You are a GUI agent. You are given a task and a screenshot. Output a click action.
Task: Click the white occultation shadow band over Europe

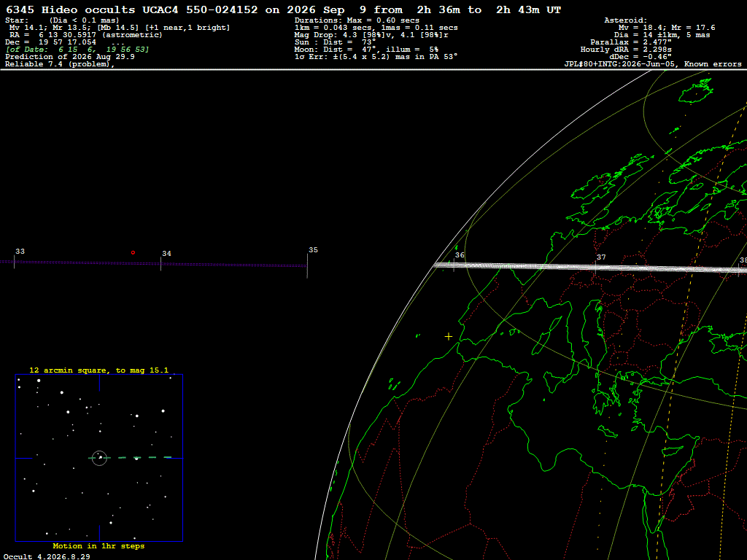[x=589, y=268]
